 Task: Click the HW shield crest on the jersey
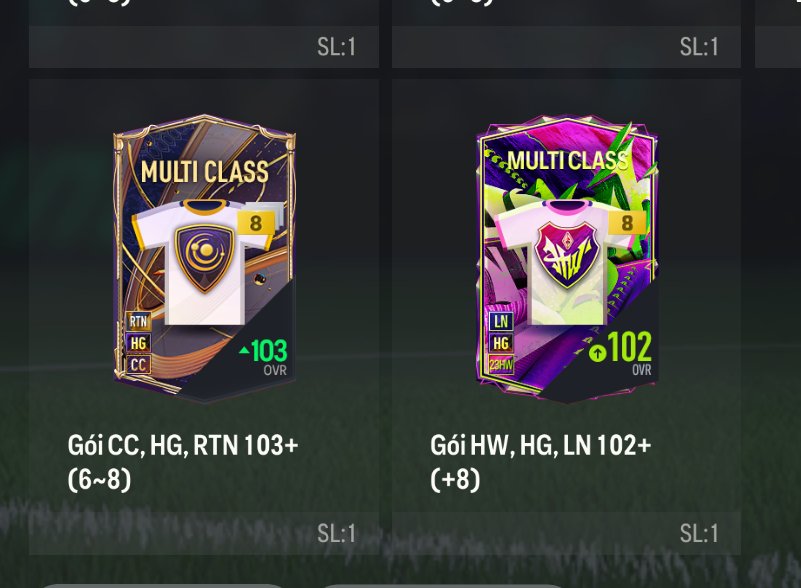(x=566, y=254)
